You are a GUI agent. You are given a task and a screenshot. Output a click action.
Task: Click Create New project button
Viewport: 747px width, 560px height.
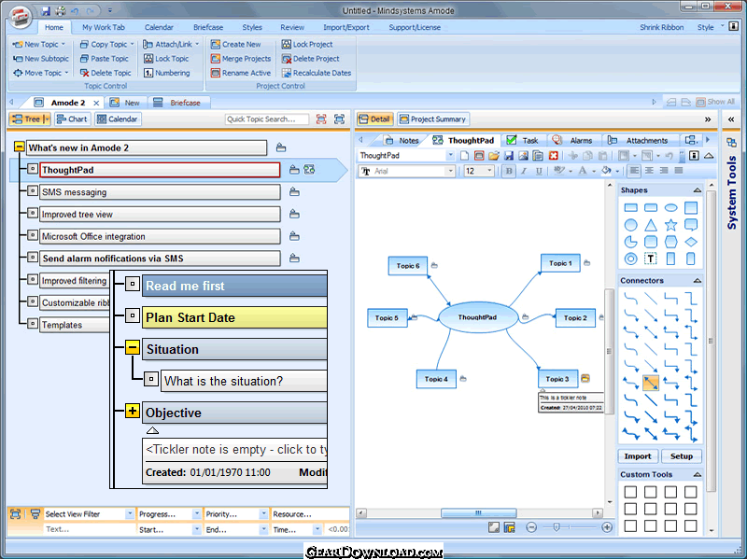pyautogui.click(x=236, y=44)
